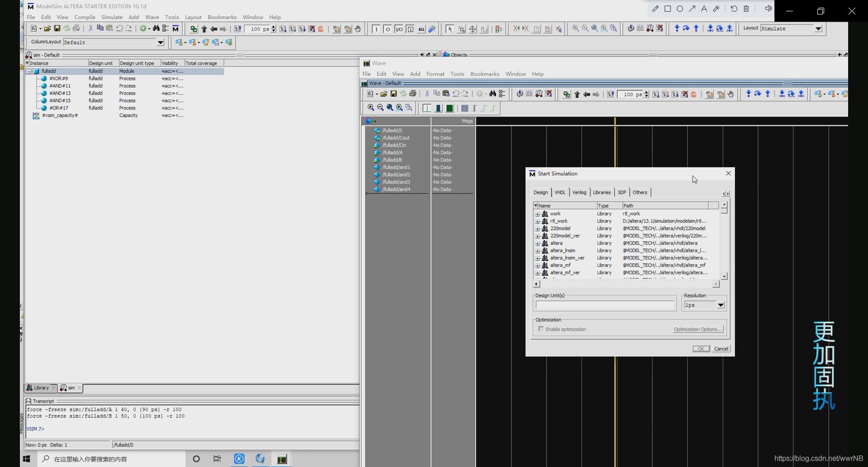
Task: Click the Design Unit(s) input field
Action: point(605,305)
